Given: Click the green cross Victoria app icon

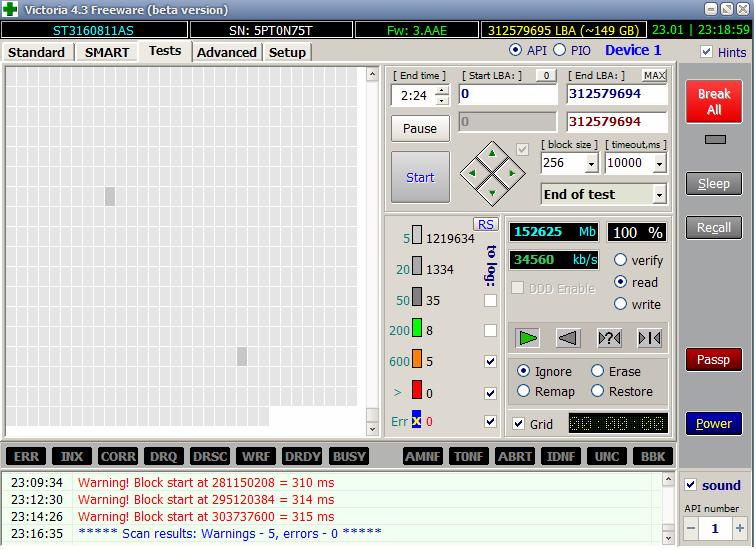Looking at the screenshot, I should pos(10,9).
